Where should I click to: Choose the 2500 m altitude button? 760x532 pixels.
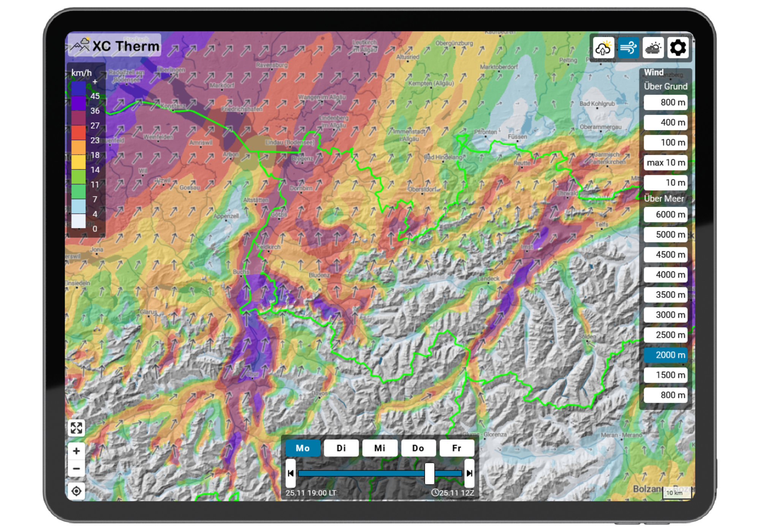coord(666,335)
